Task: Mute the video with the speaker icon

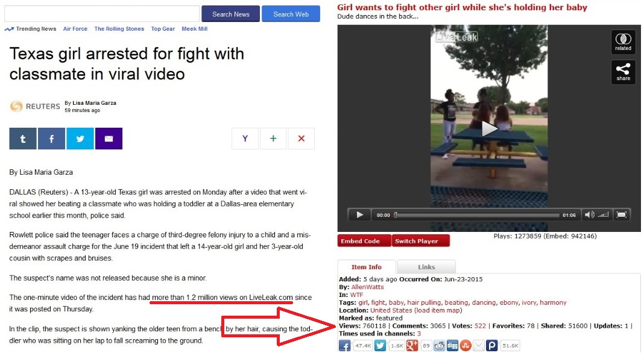Action: pos(589,214)
